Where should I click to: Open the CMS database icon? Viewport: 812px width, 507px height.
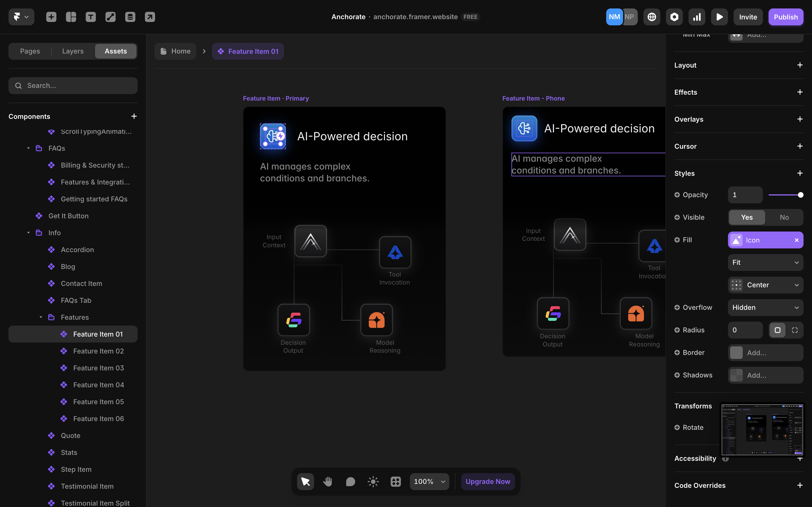(x=130, y=17)
